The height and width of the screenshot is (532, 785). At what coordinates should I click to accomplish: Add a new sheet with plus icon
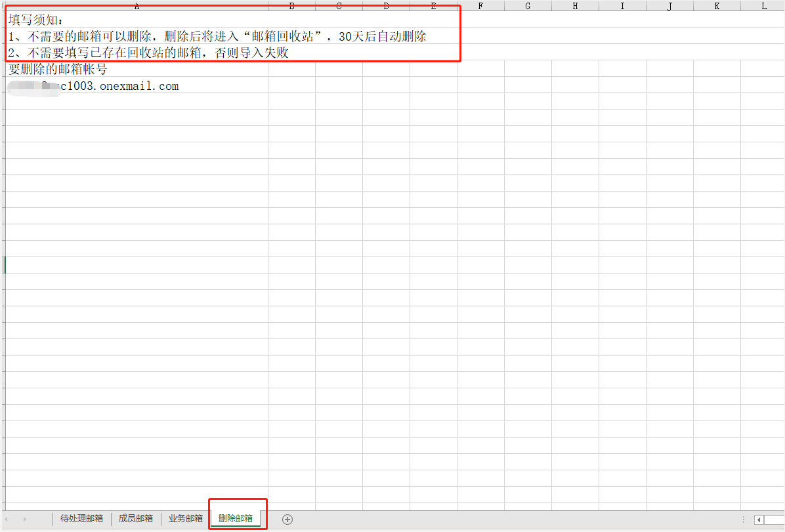(x=287, y=519)
